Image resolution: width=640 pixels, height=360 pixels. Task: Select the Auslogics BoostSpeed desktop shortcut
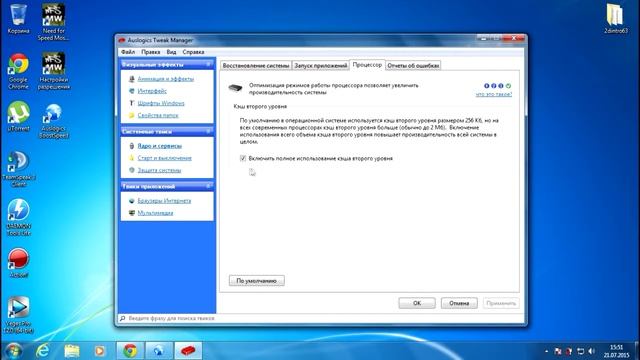coord(53,121)
